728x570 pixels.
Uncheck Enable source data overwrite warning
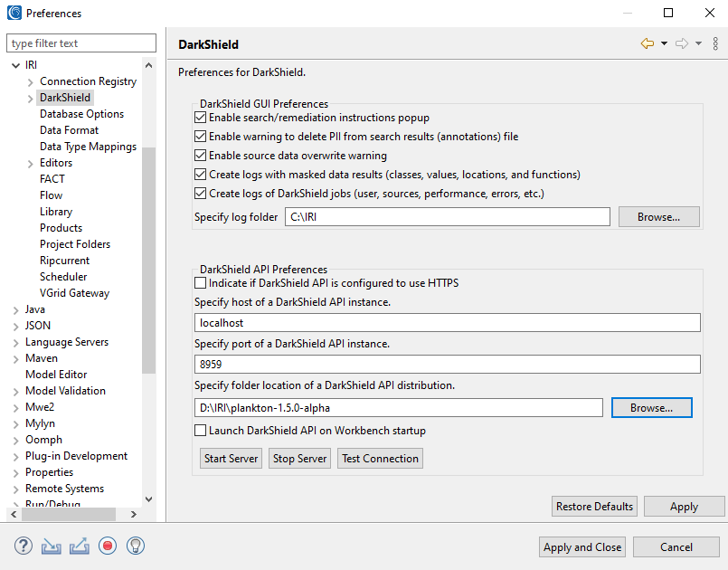point(199,155)
